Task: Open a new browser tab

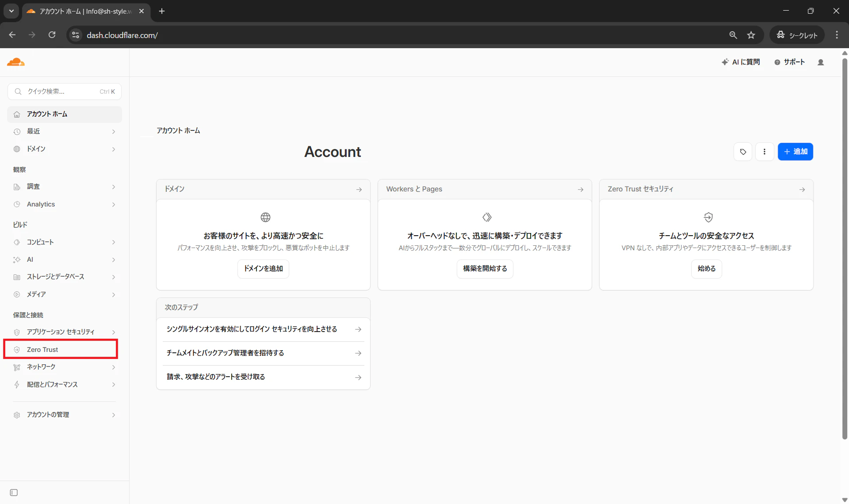Action: tap(162, 11)
